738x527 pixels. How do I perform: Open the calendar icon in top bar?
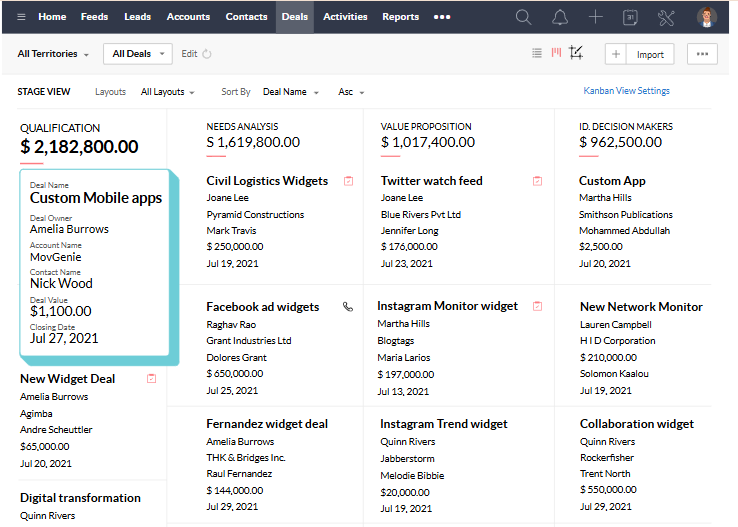tap(630, 17)
